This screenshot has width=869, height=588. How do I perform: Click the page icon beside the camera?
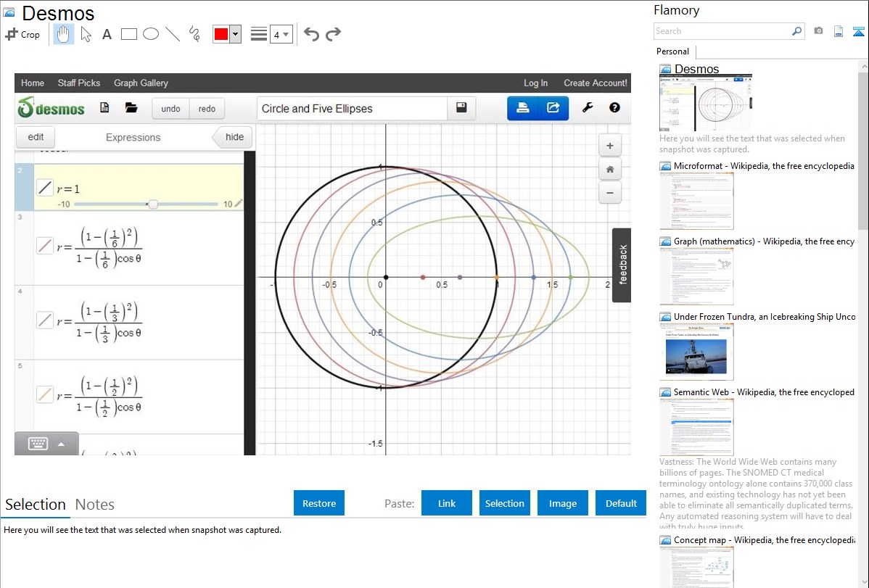tap(839, 31)
